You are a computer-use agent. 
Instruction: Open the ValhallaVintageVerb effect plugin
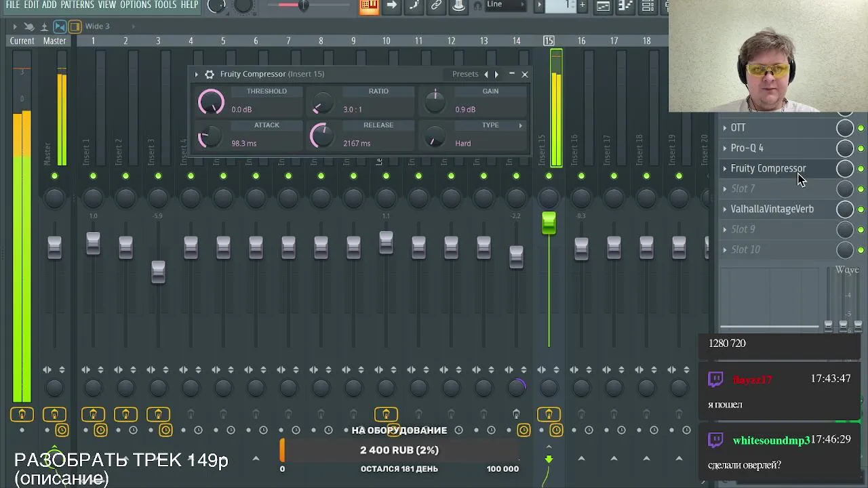pos(772,209)
